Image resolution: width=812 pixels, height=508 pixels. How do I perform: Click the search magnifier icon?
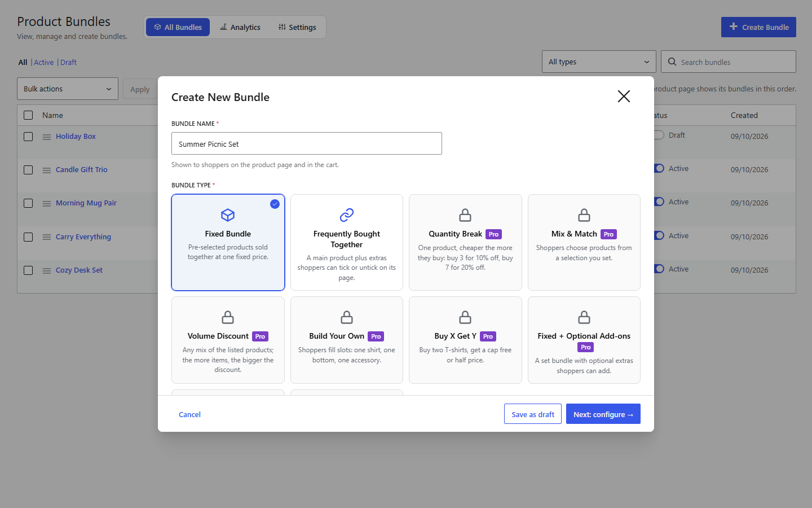672,62
